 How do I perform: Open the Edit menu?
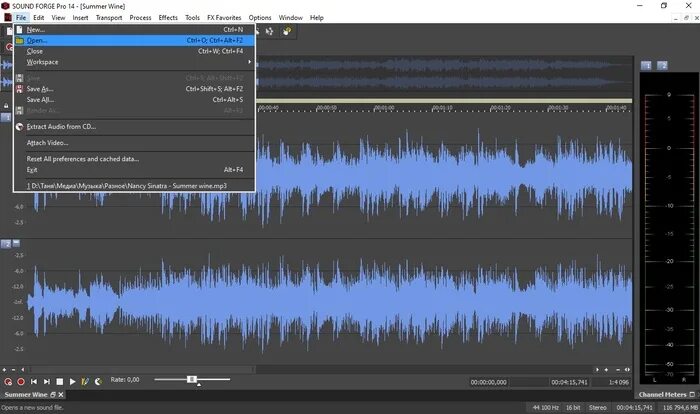[38, 17]
